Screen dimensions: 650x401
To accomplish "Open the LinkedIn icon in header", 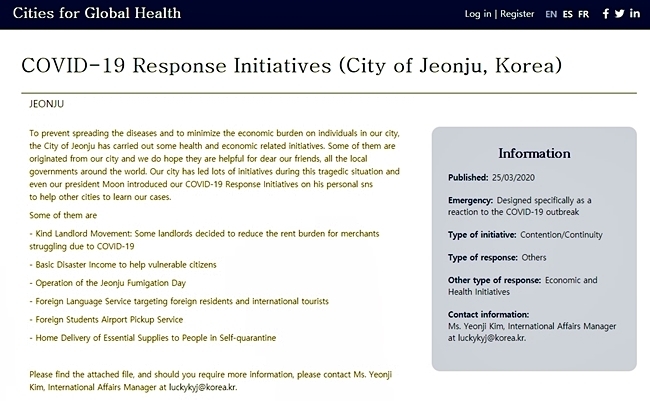I will (x=635, y=14).
